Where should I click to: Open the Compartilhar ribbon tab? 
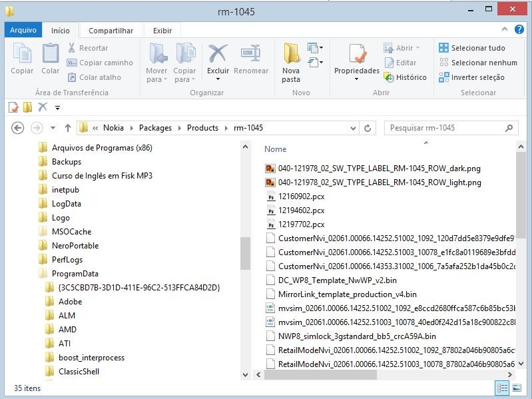point(111,31)
